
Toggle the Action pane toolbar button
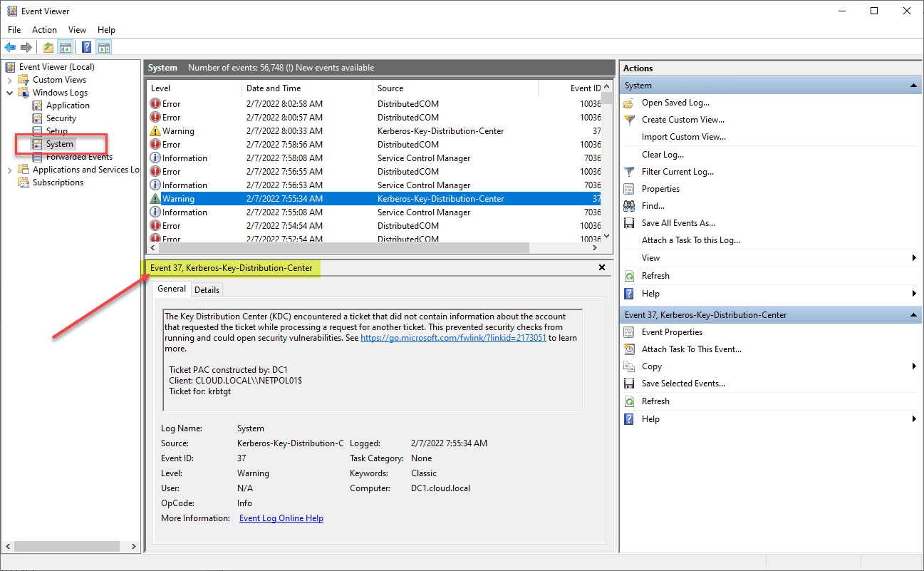coord(104,48)
